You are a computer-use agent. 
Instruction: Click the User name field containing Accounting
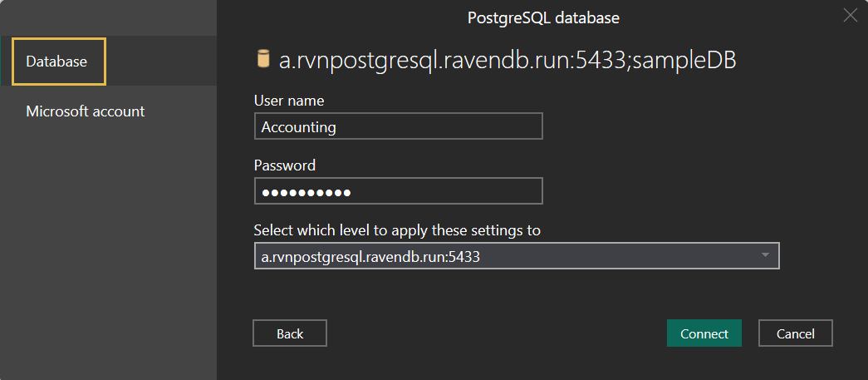coord(398,127)
